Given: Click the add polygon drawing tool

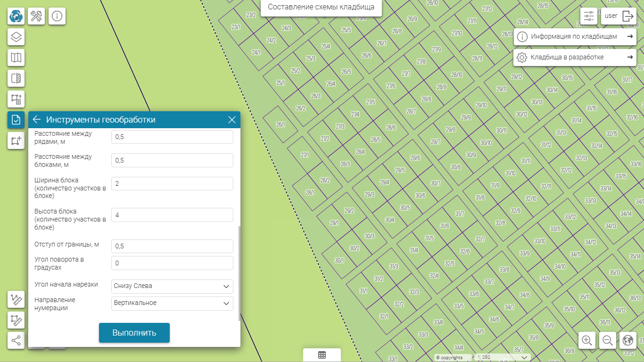Looking at the screenshot, I should (16, 140).
